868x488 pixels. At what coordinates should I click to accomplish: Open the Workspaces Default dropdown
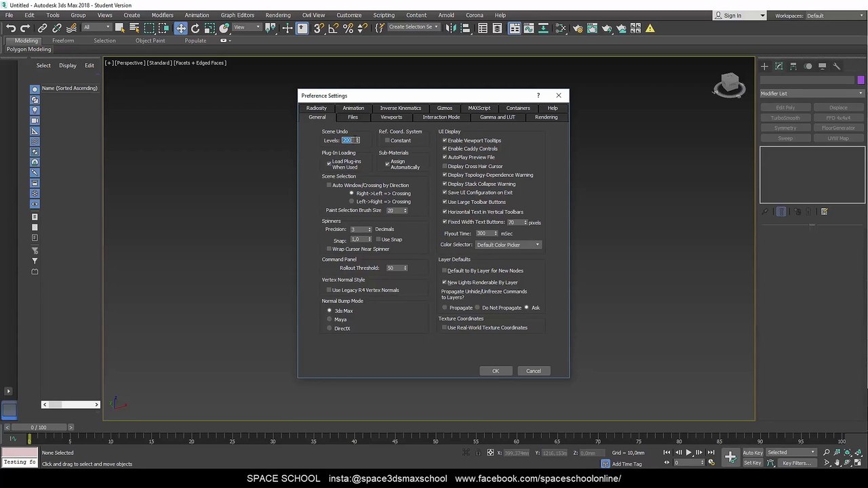pyautogui.click(x=835, y=16)
